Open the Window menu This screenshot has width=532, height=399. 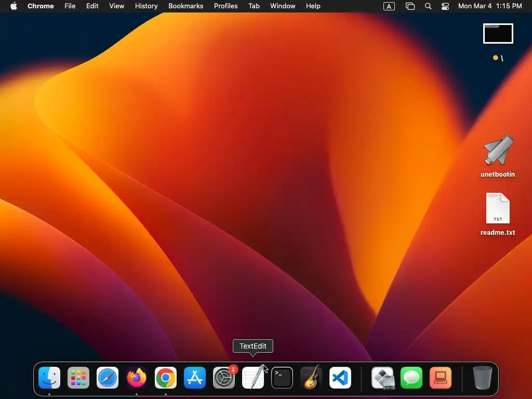[283, 6]
